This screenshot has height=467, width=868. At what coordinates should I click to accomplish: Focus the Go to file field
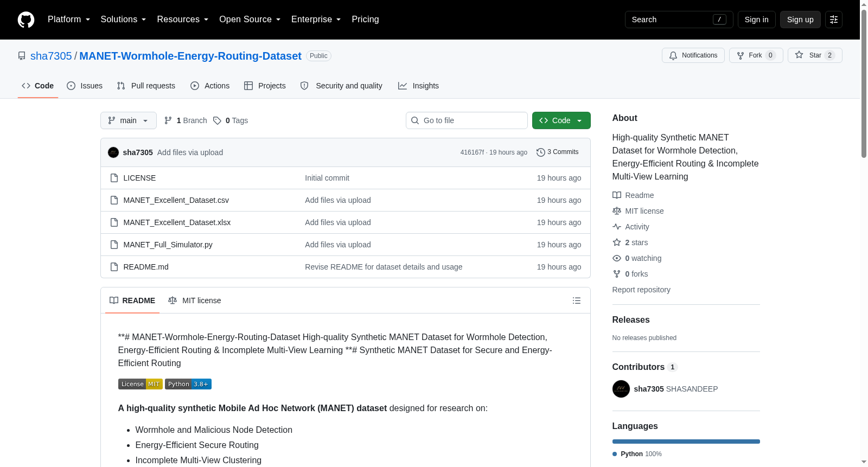467,120
